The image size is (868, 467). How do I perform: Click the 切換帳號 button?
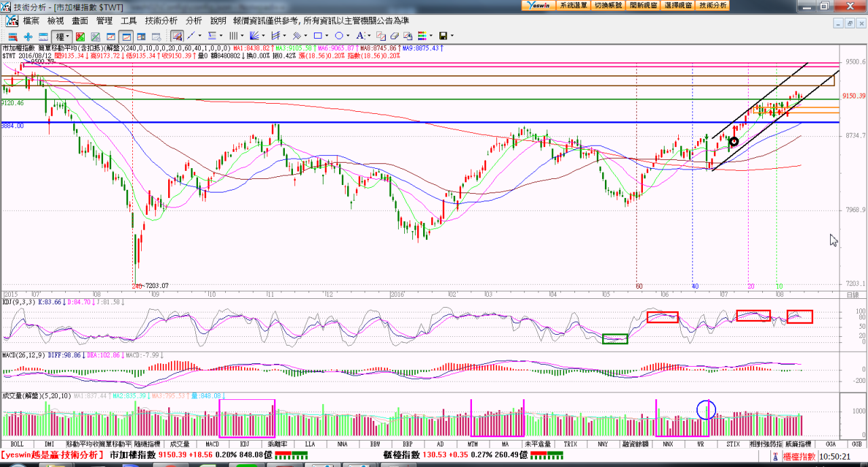pos(608,5)
